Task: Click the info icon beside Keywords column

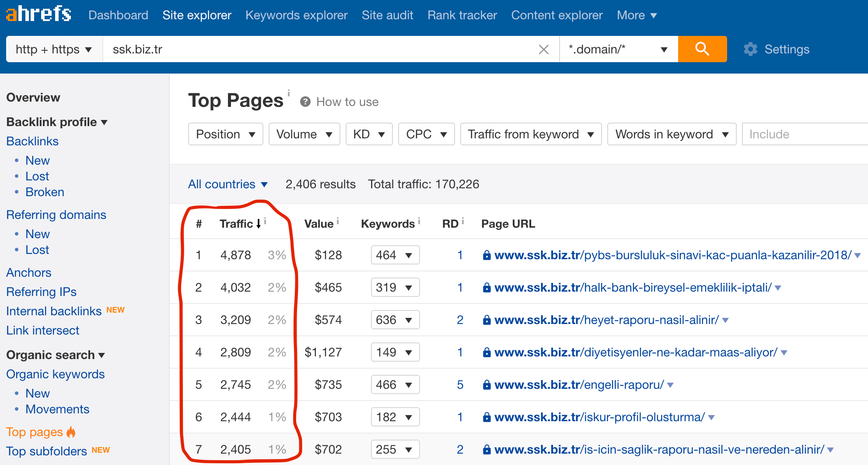Action: pos(419,221)
